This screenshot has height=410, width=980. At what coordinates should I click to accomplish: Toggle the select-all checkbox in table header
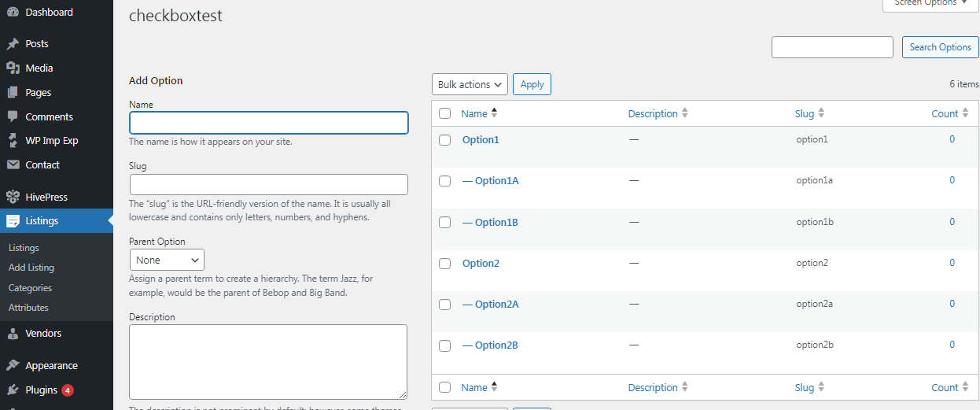(x=445, y=113)
